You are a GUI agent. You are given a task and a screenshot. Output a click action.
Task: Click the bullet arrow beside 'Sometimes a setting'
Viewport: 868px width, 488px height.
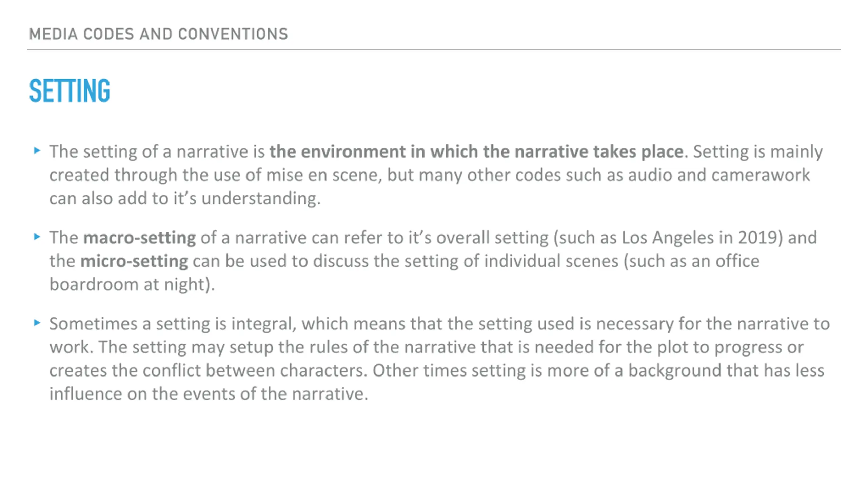(x=37, y=323)
